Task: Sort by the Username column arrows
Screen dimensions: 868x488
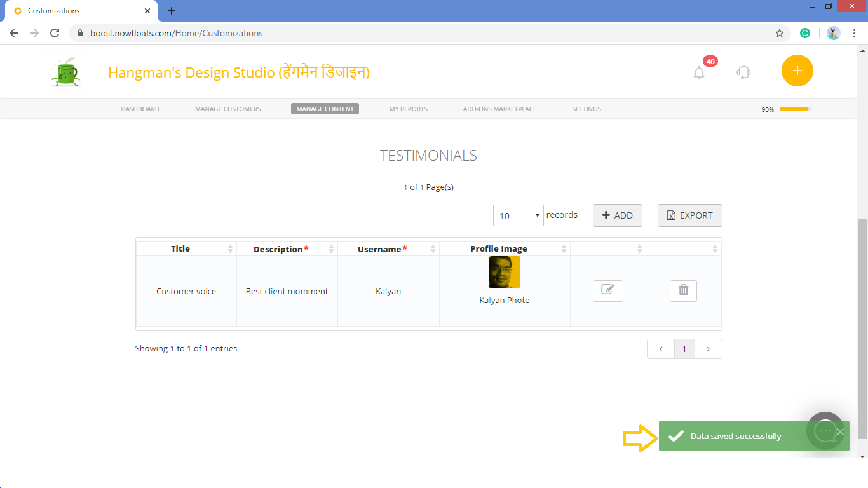Action: tap(433, 249)
